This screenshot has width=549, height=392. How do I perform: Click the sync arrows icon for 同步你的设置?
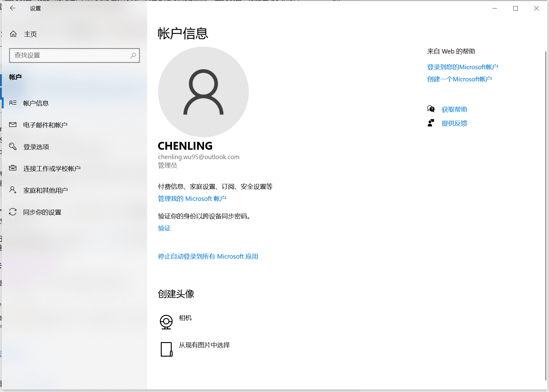13,212
